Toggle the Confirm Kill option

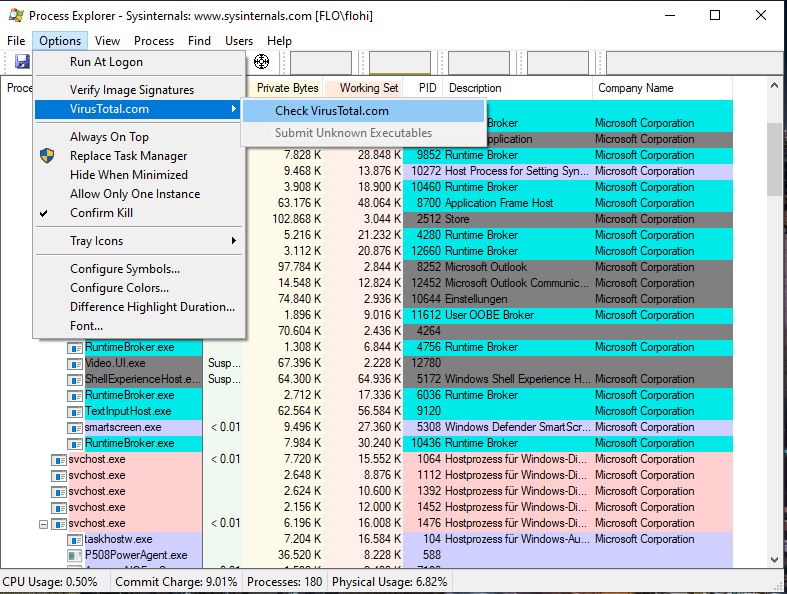(139, 213)
